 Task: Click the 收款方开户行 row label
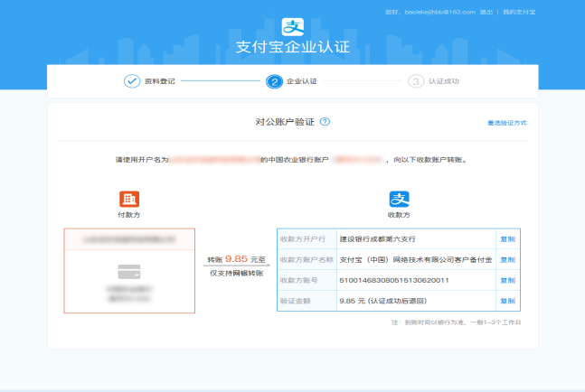303,238
